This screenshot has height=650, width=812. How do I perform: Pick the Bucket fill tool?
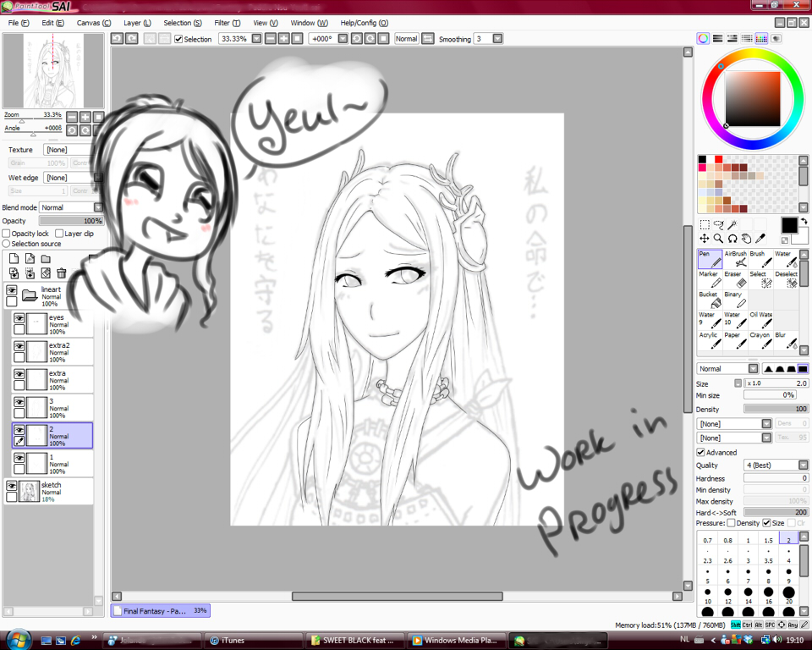point(710,300)
